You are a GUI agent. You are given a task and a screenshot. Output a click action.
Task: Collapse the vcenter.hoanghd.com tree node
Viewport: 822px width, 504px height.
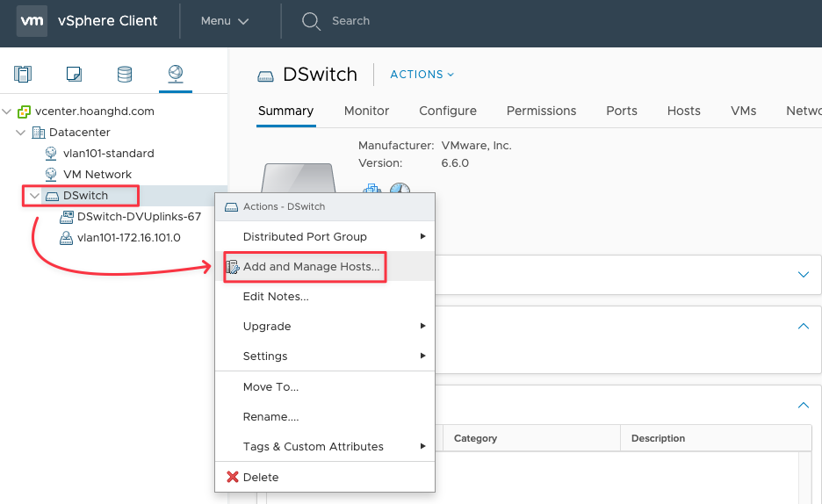(x=7, y=112)
